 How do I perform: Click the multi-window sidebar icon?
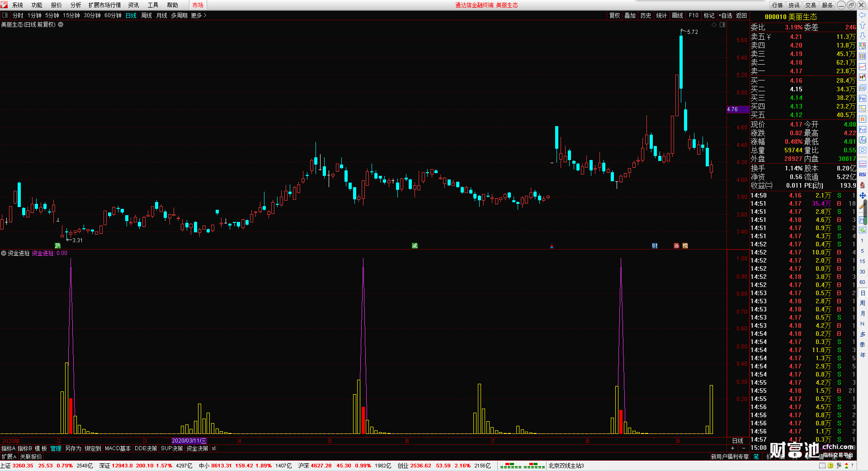tap(862, 88)
